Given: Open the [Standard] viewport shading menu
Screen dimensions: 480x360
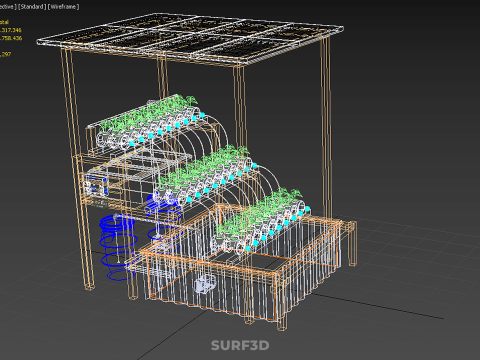Looking at the screenshot, I should tap(32, 7).
